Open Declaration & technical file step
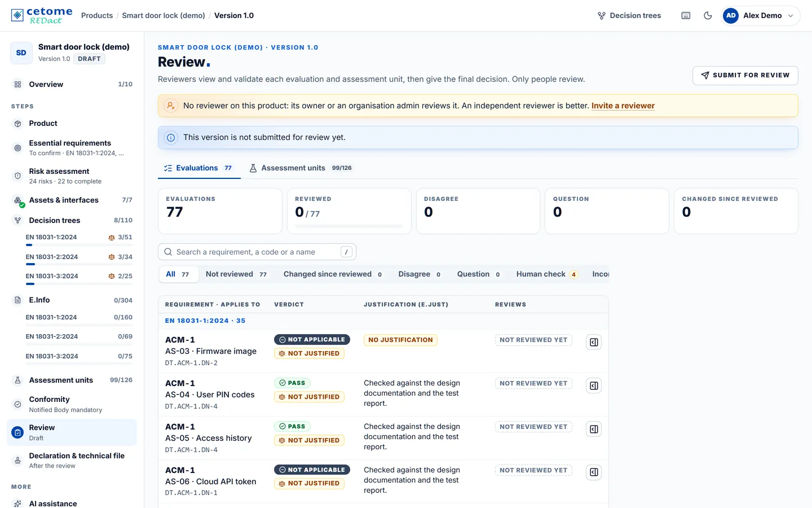Screen dimensions: 812x508 tap(72, 461)
